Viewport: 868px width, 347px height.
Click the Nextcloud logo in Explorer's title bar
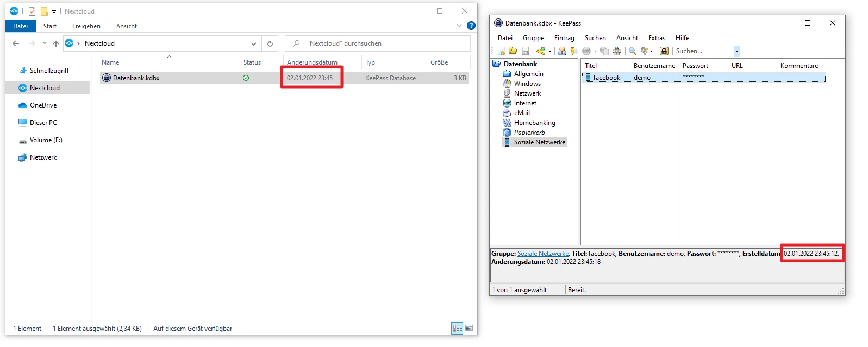tap(14, 11)
